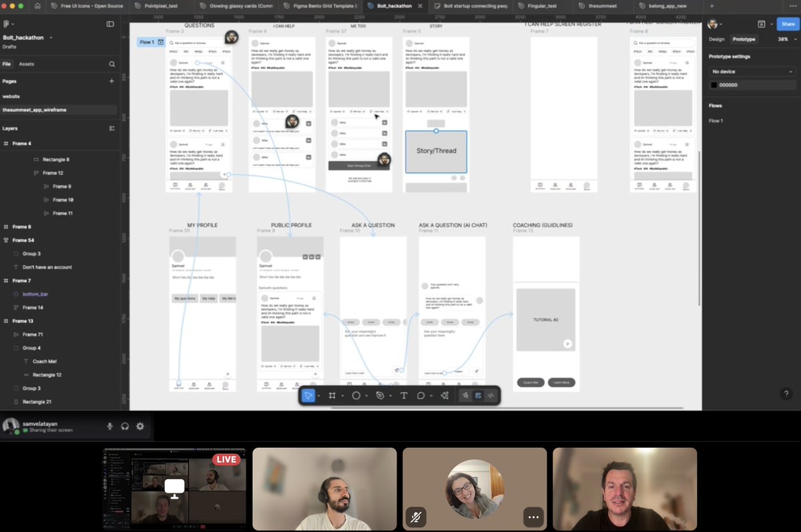Open Pen tool variants dropdown arrow
The height and width of the screenshot is (532, 801).
pyautogui.click(x=390, y=396)
